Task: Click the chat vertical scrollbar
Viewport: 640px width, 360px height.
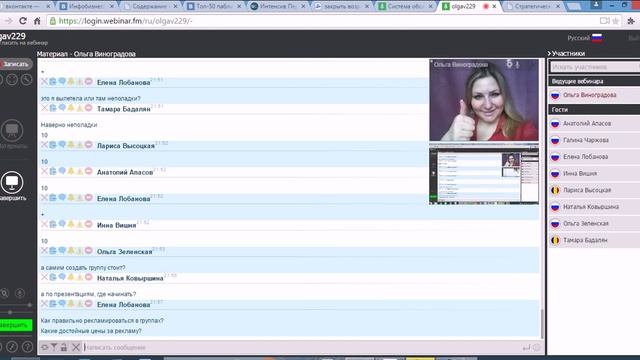Action: 542,324
